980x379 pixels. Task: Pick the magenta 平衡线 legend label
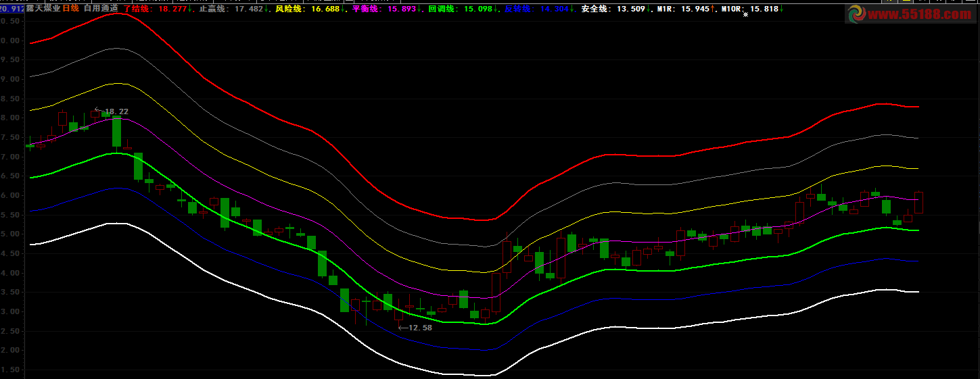point(367,9)
